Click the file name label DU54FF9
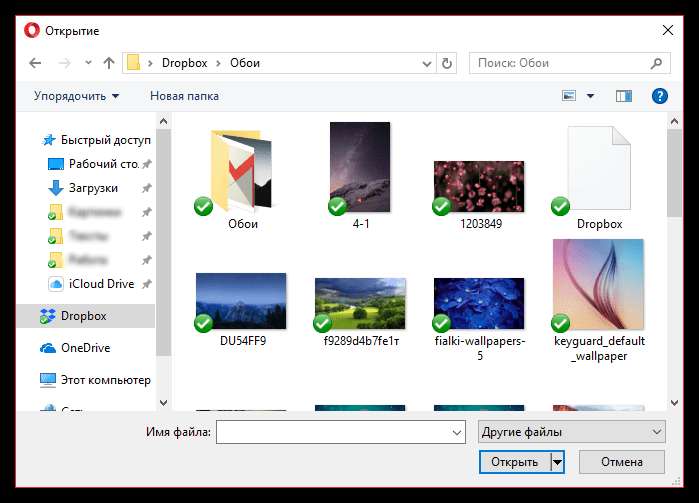The height and width of the screenshot is (503, 699). click(243, 341)
